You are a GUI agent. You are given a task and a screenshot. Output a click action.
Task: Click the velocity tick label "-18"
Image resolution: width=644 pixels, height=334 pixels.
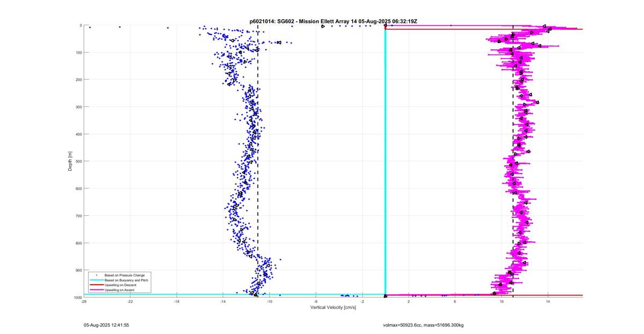click(177, 302)
